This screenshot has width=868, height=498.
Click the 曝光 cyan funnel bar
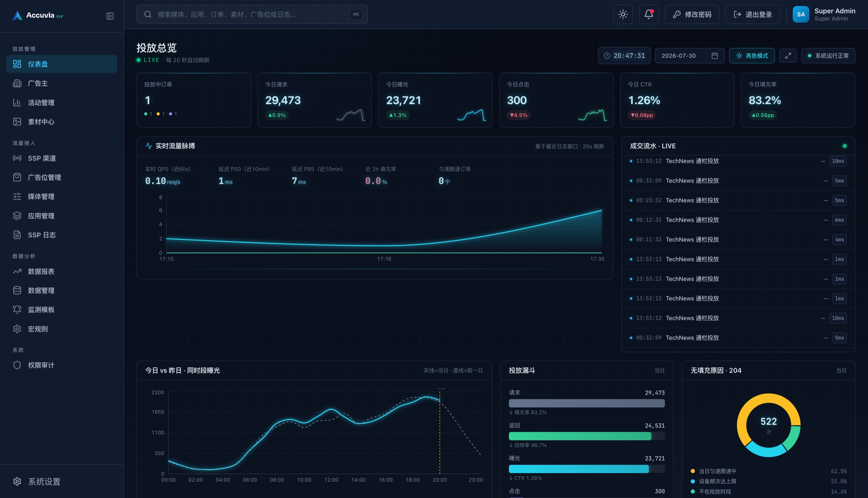[x=579, y=469]
